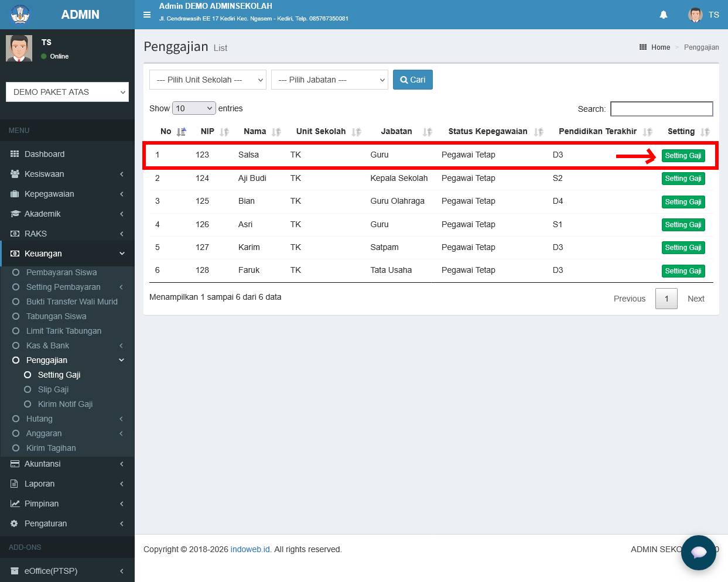Open the Pilih Jabatan dropdown
Viewport: 728px width, 582px height.
(x=330, y=80)
